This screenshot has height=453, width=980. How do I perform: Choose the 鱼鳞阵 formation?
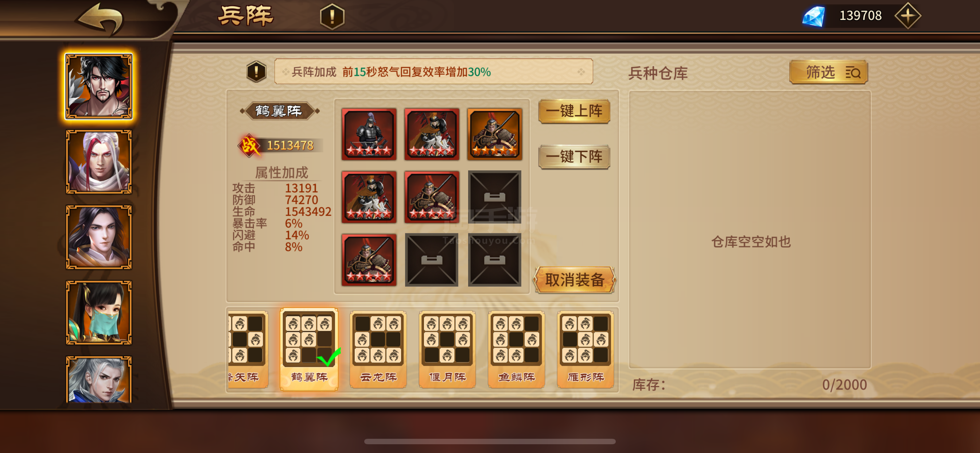click(x=517, y=349)
